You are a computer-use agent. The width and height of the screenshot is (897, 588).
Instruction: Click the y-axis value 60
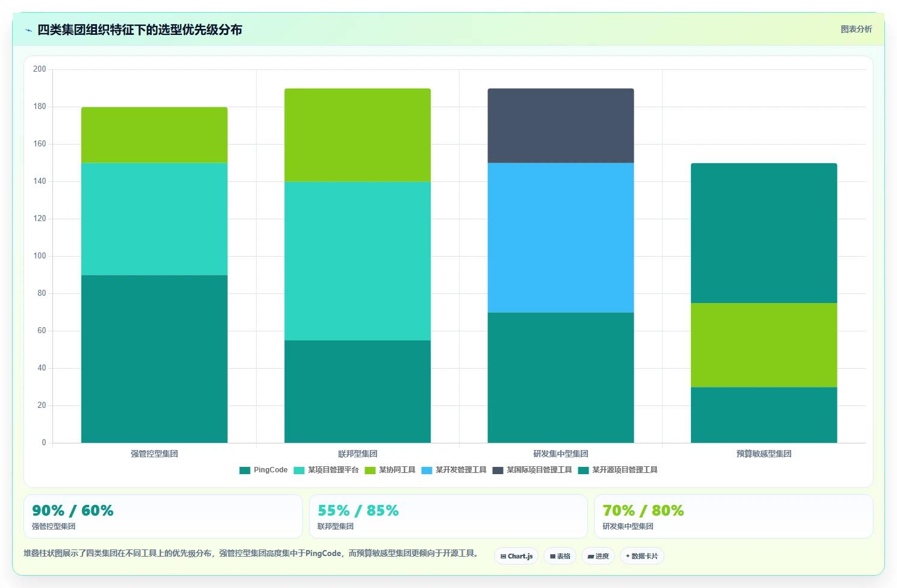(x=42, y=331)
